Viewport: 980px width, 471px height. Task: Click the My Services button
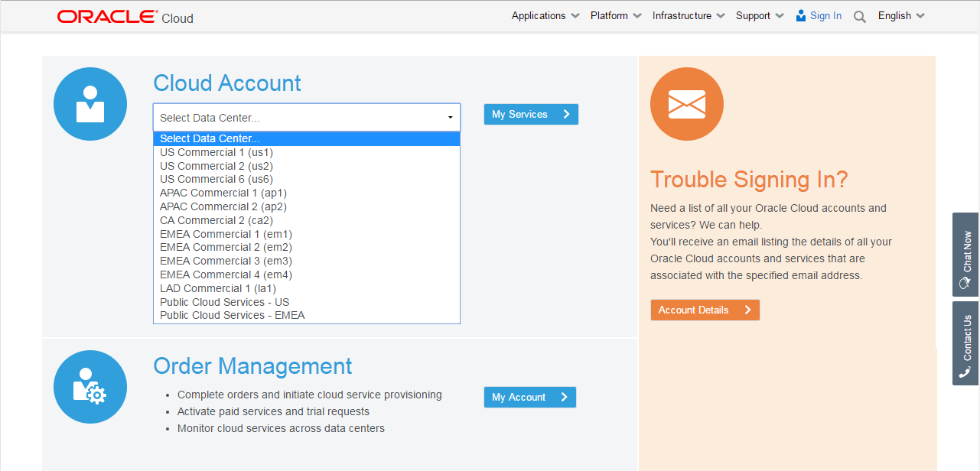(x=531, y=115)
